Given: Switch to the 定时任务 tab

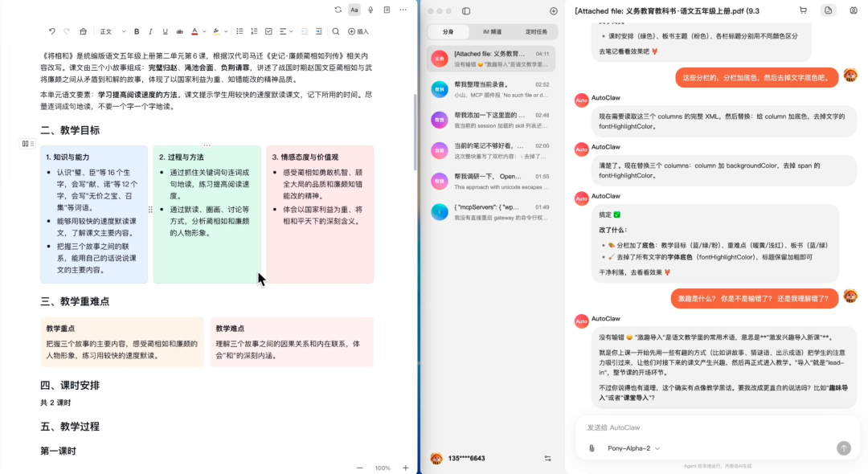Looking at the screenshot, I should 536,32.
